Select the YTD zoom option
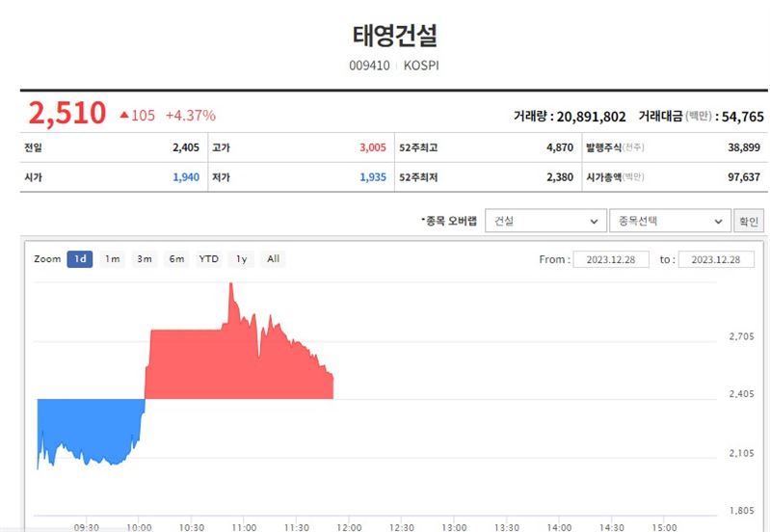Screen dimensions: 770x532 pyautogui.click(x=209, y=259)
